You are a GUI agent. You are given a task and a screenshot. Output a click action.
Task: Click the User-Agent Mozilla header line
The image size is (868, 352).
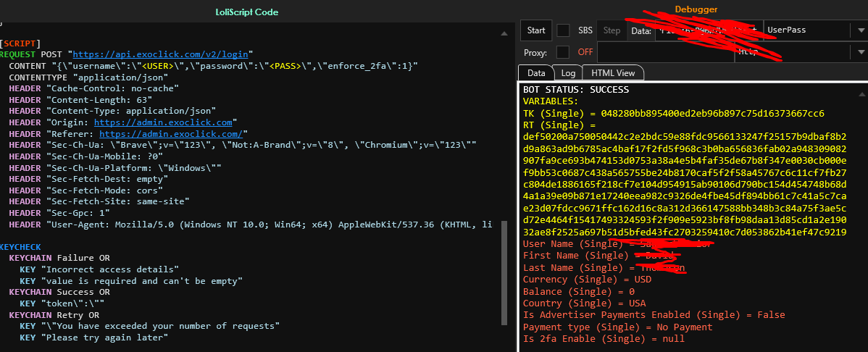coord(250,225)
